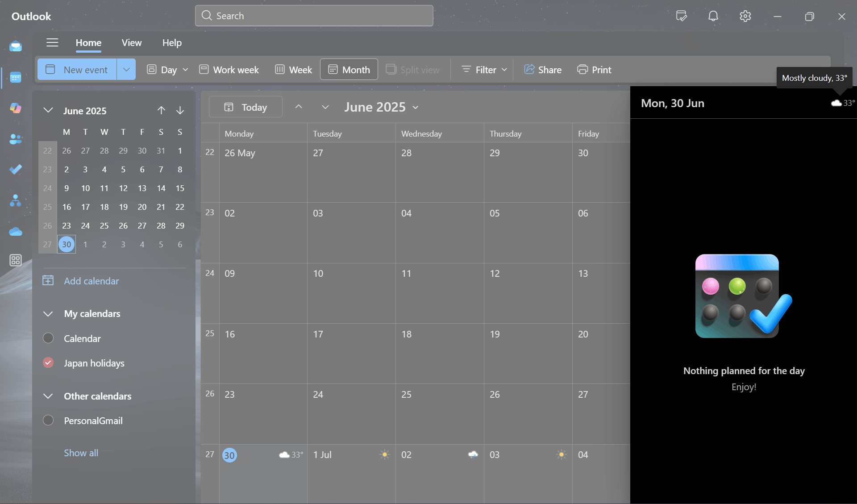Open the People app from the sidebar
This screenshot has width=857, height=504.
16,139
